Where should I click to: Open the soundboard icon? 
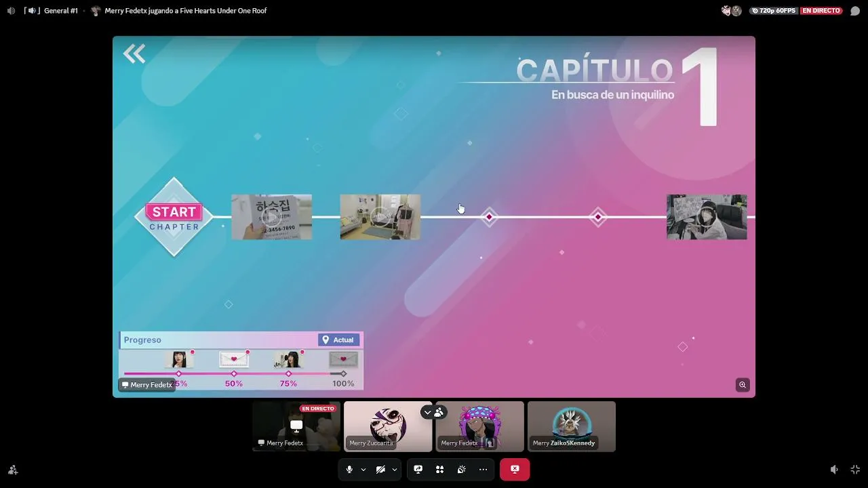pos(462,469)
